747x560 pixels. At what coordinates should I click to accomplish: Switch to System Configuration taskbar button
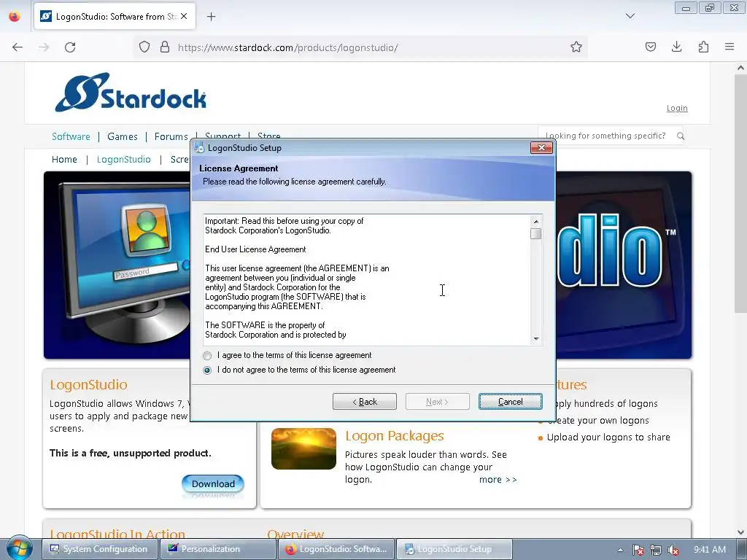98,549
